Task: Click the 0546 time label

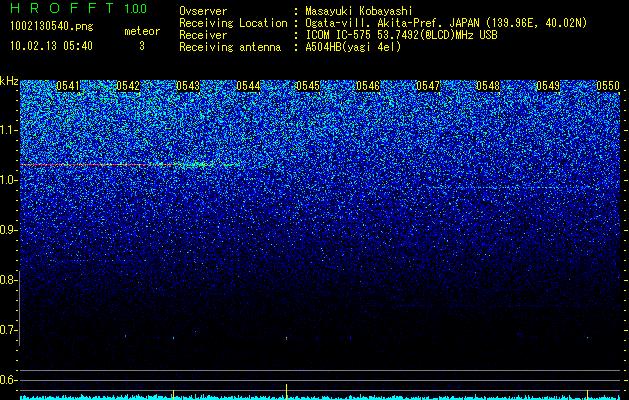Action: [x=368, y=86]
